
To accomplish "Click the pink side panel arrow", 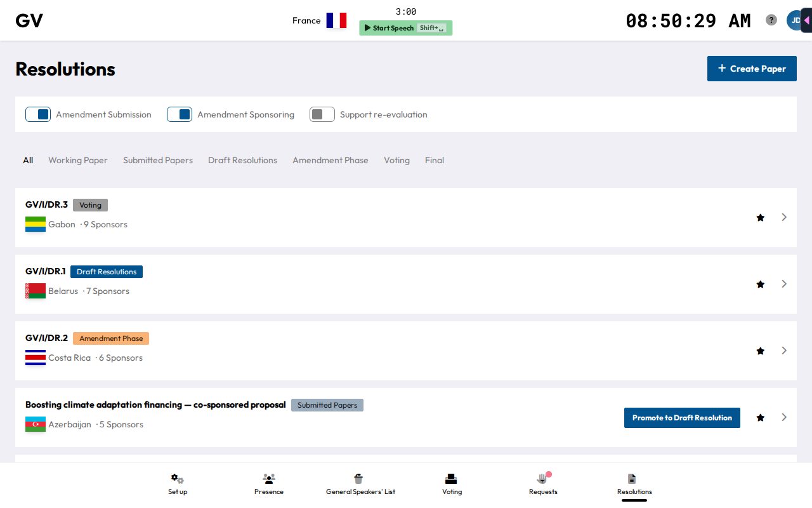I will click(806, 20).
